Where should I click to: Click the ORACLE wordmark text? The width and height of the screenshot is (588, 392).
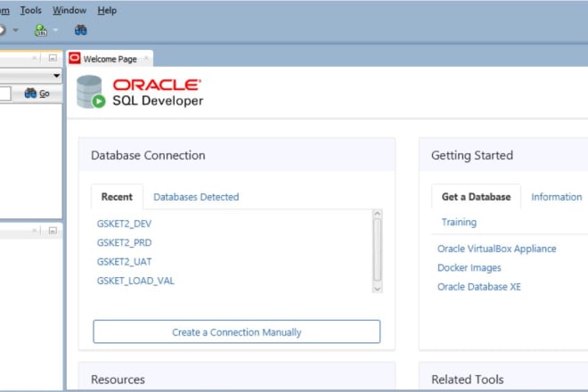coord(157,85)
